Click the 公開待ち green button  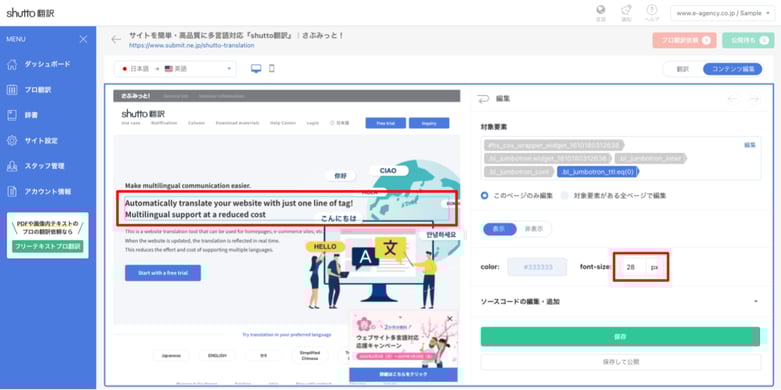click(748, 40)
